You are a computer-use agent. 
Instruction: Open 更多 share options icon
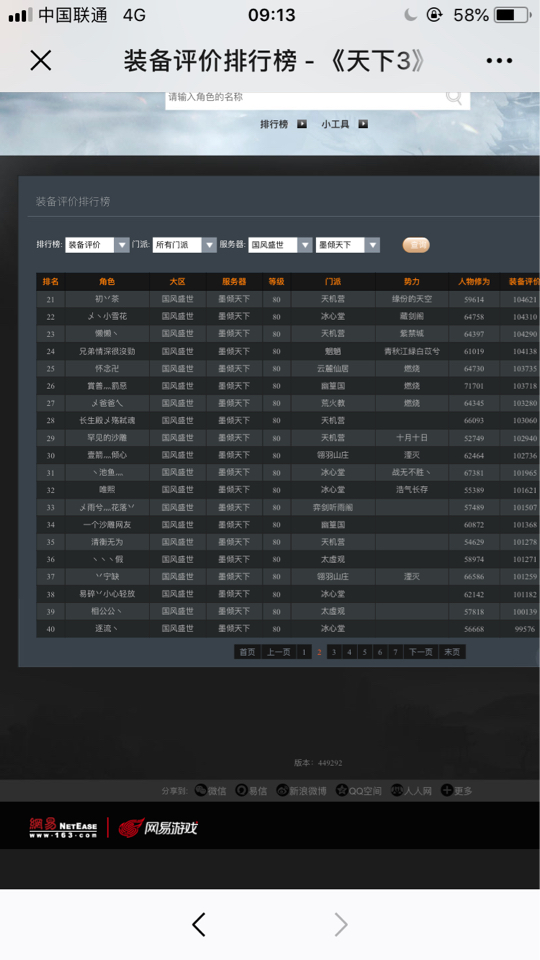pos(447,790)
